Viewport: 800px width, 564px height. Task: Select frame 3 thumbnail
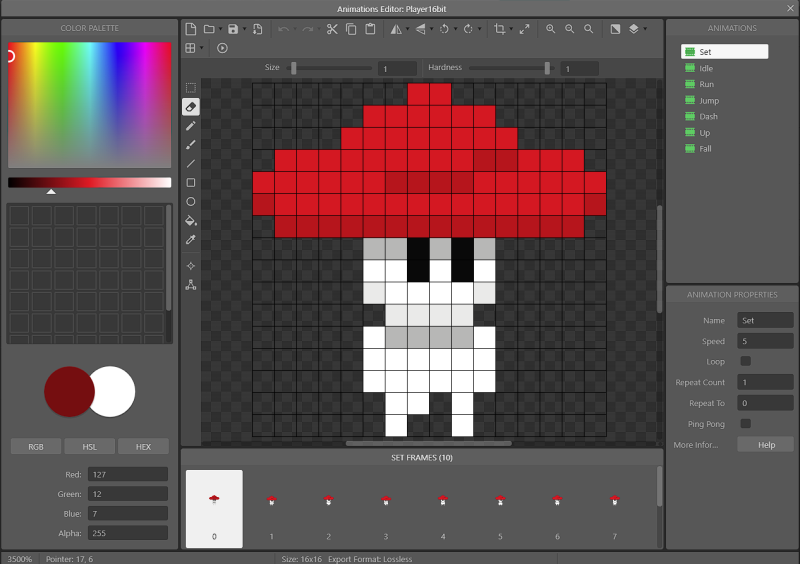(x=386, y=509)
